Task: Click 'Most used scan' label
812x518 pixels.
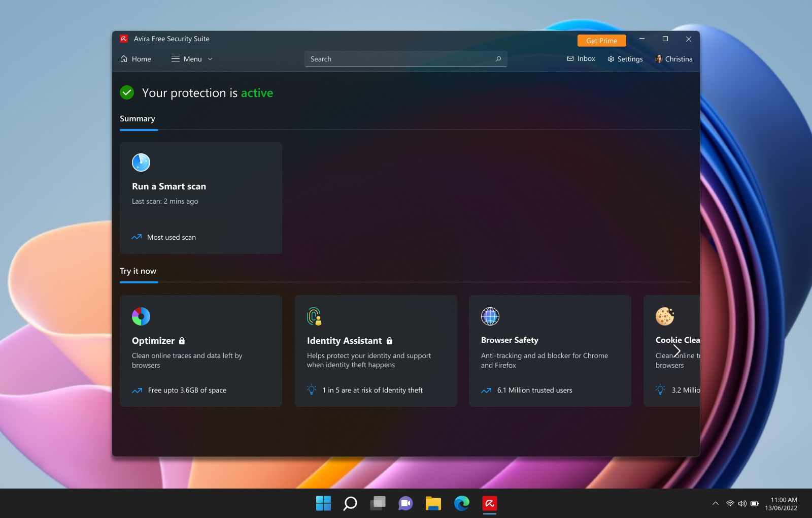Action: tap(172, 237)
